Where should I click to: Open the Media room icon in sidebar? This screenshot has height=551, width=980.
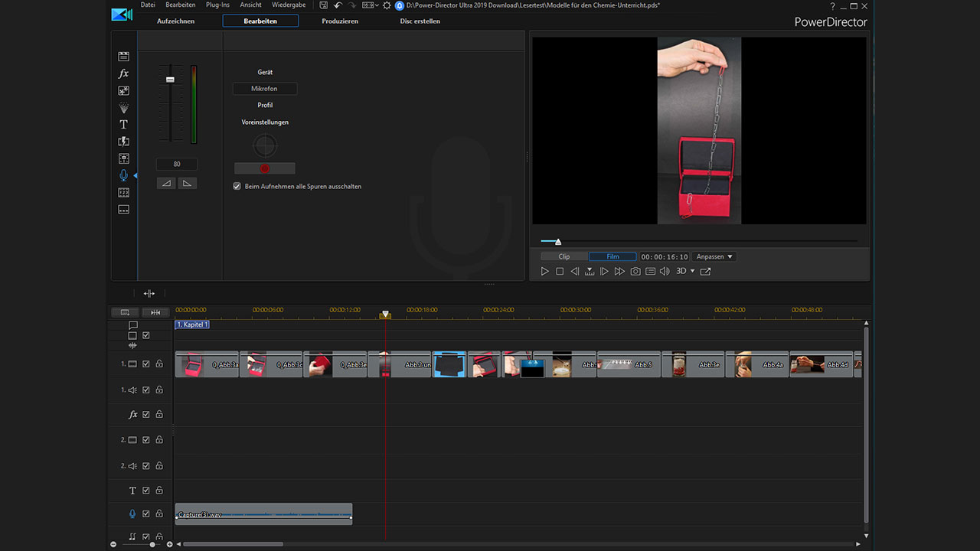click(x=123, y=57)
